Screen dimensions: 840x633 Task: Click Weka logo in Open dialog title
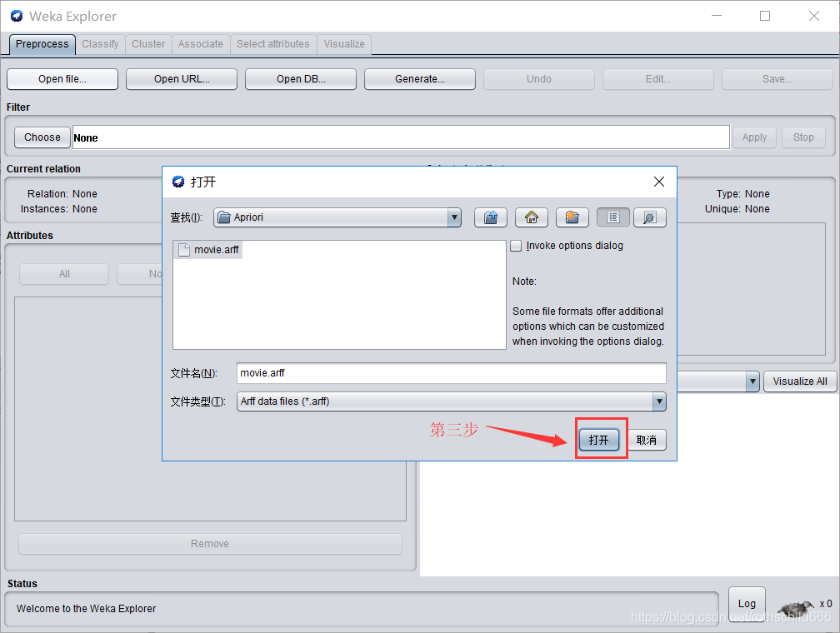[178, 182]
